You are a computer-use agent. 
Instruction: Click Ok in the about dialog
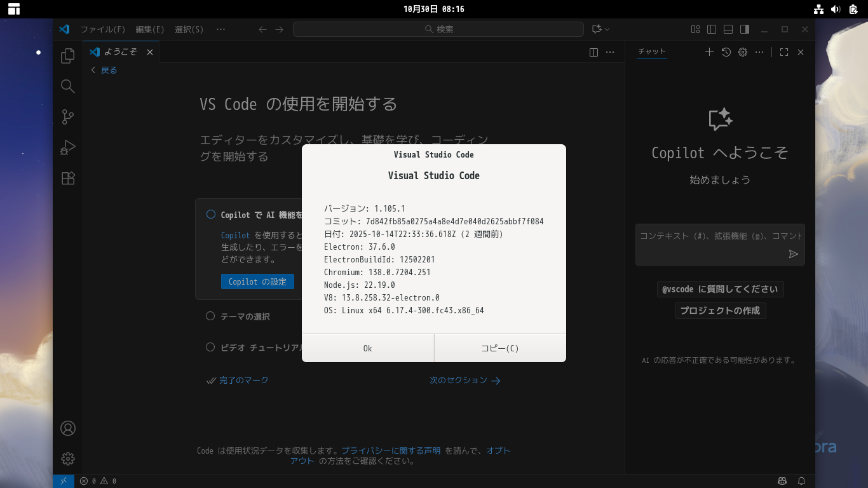point(368,348)
